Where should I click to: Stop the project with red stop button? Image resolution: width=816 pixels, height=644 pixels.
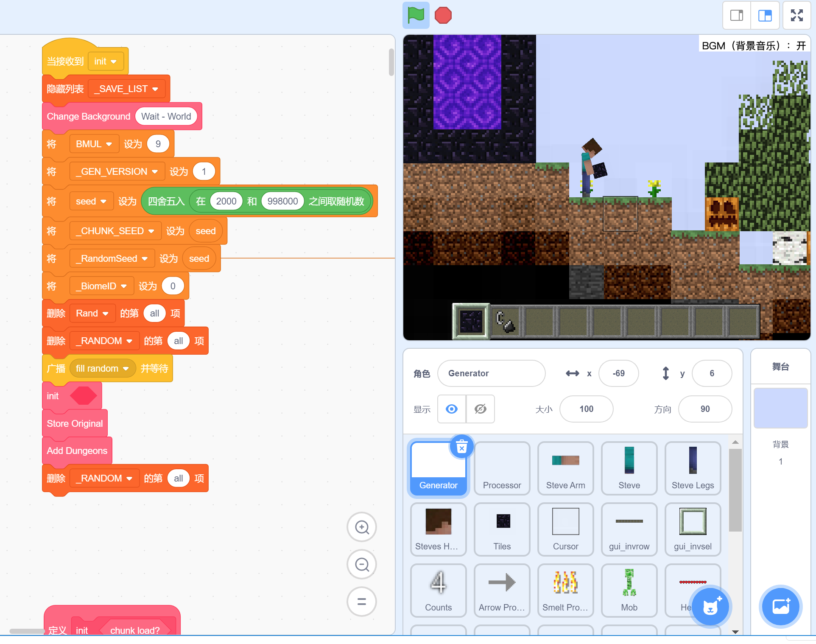[443, 16]
